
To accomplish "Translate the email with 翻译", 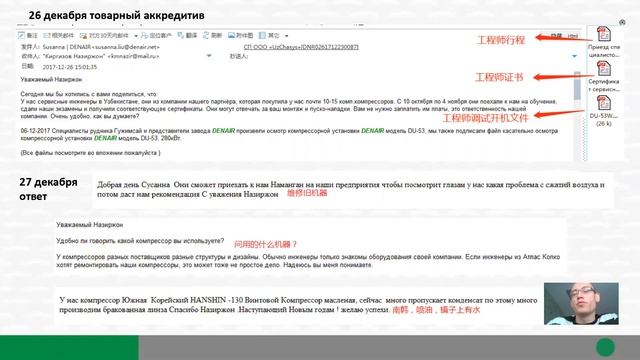I will click(x=187, y=36).
